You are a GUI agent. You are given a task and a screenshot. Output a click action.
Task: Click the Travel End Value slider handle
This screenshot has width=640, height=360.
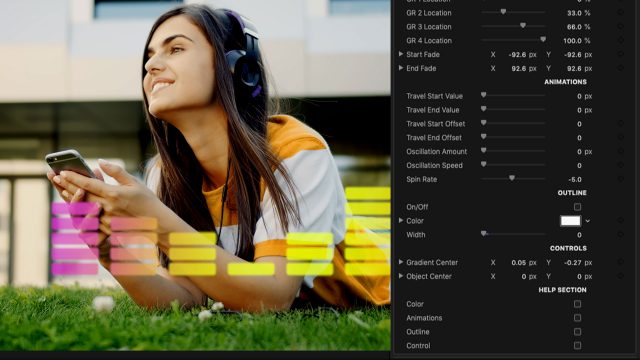click(484, 109)
